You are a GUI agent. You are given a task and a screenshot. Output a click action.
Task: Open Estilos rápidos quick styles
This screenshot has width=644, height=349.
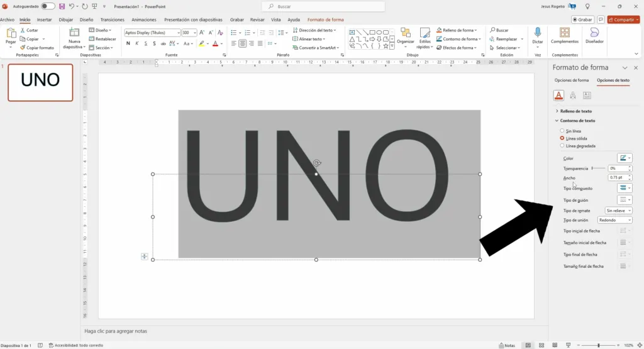coord(425,38)
